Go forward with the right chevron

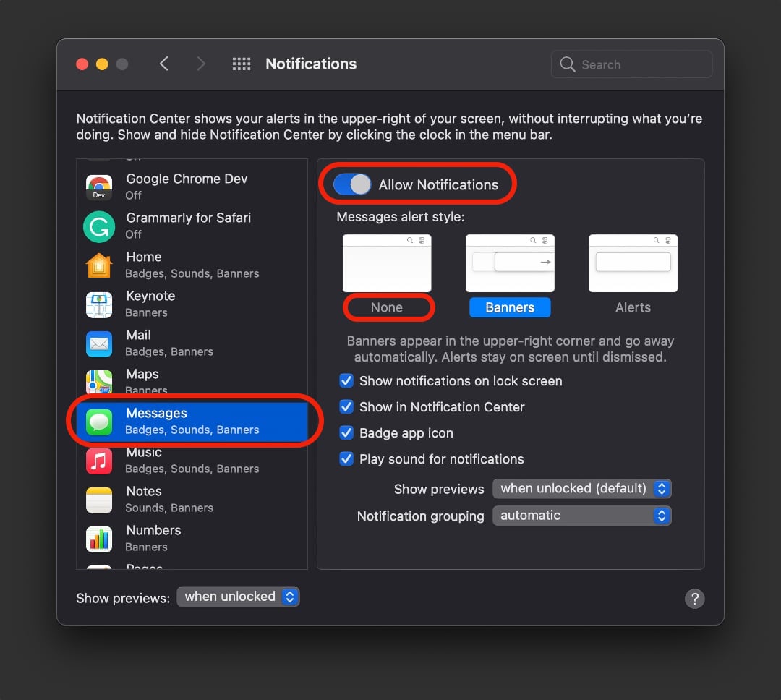coord(201,64)
